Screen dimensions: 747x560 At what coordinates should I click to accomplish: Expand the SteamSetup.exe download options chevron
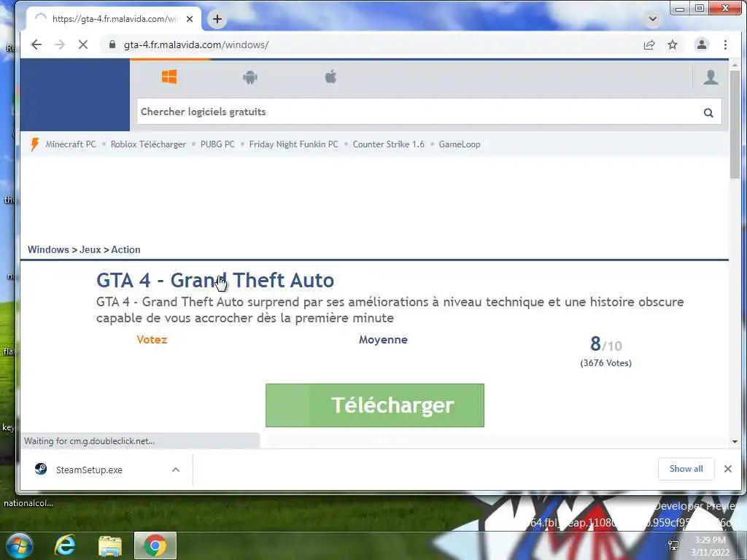[x=176, y=470]
